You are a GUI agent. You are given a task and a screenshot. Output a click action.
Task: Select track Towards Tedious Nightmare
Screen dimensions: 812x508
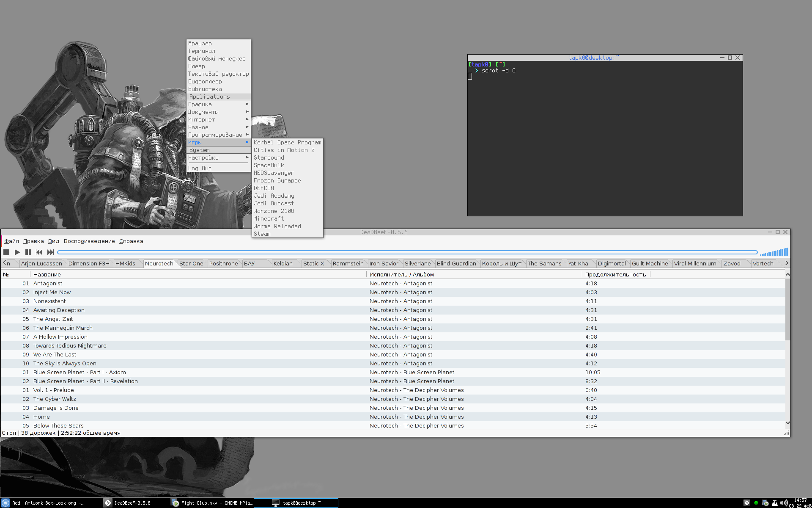tap(393, 345)
